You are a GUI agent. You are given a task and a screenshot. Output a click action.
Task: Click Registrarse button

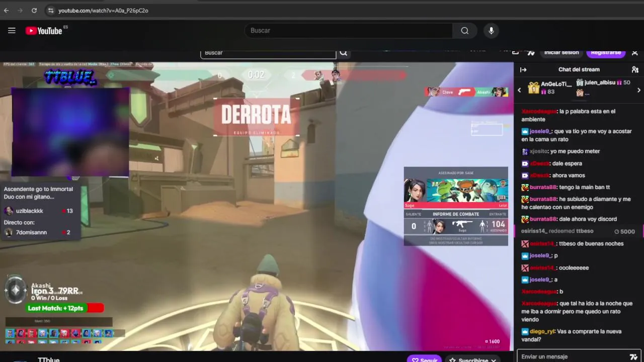click(606, 52)
